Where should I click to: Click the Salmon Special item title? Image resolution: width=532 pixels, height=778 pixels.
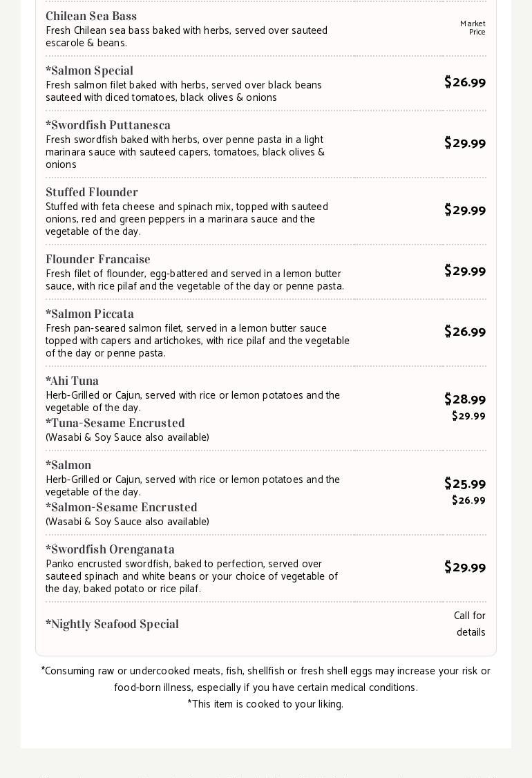89,70
